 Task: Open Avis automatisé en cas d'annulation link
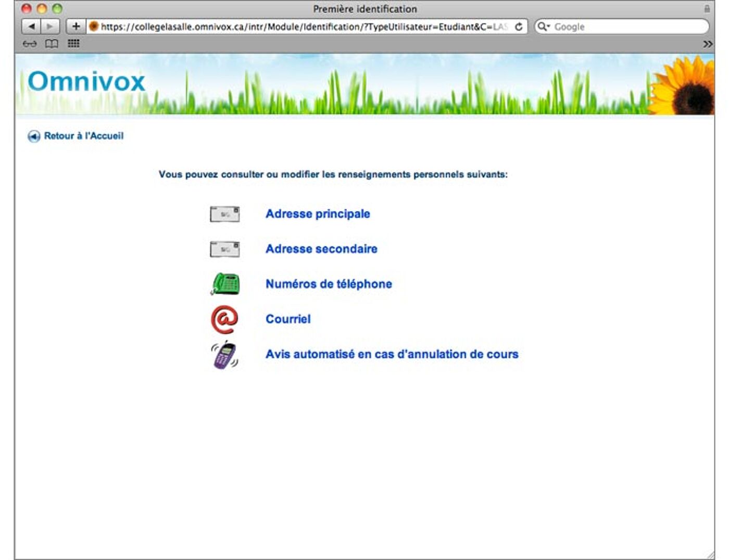(x=392, y=354)
